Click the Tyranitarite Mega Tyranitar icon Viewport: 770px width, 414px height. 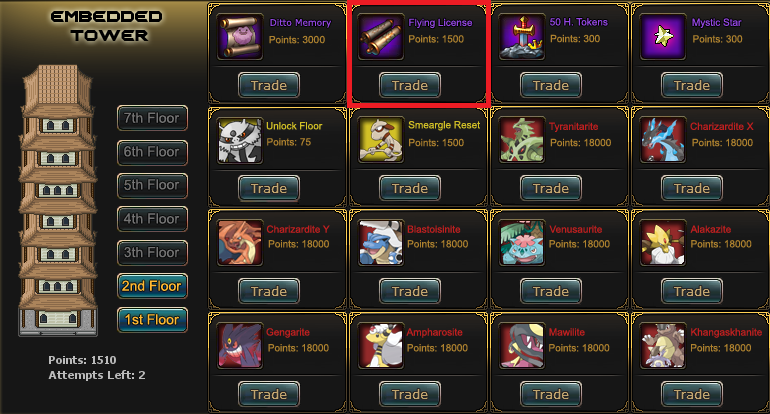522,140
